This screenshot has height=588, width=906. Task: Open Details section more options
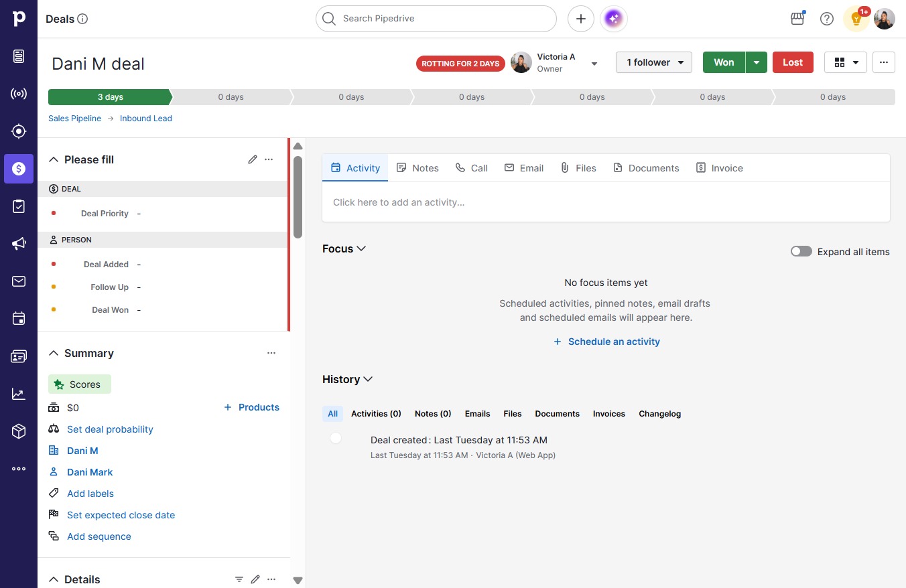click(x=271, y=579)
